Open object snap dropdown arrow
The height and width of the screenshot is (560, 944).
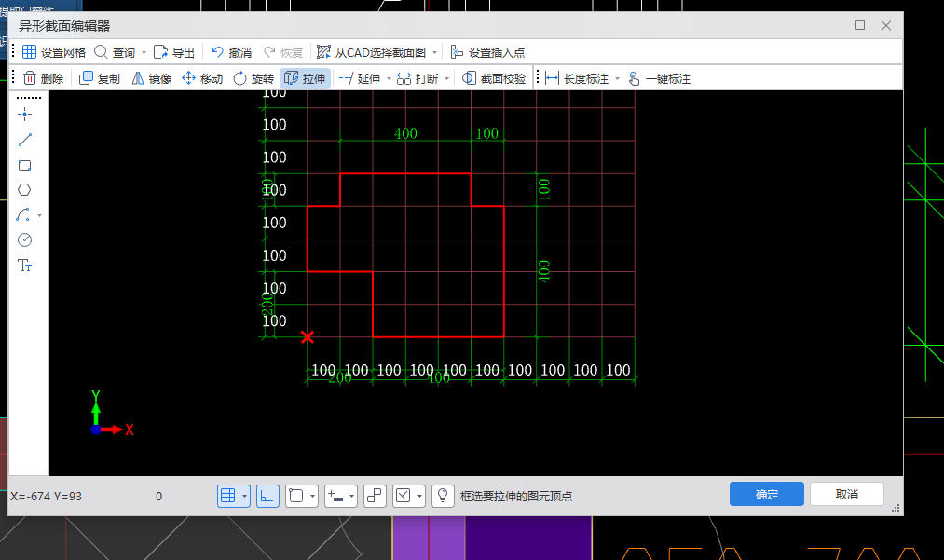pyautogui.click(x=312, y=496)
